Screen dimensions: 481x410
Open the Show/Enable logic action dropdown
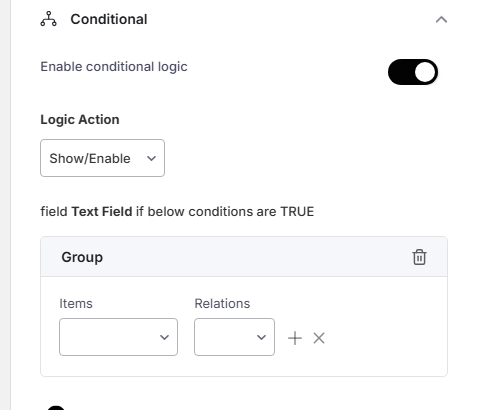click(x=102, y=158)
